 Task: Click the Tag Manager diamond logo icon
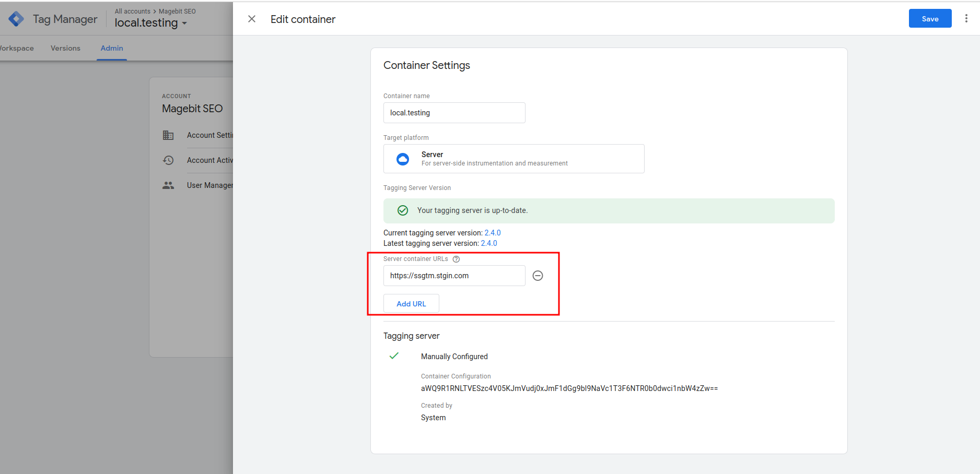click(x=16, y=18)
